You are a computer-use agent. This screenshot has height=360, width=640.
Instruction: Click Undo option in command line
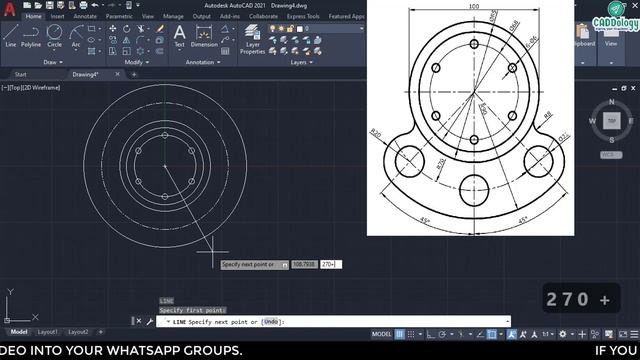pyautogui.click(x=271, y=322)
